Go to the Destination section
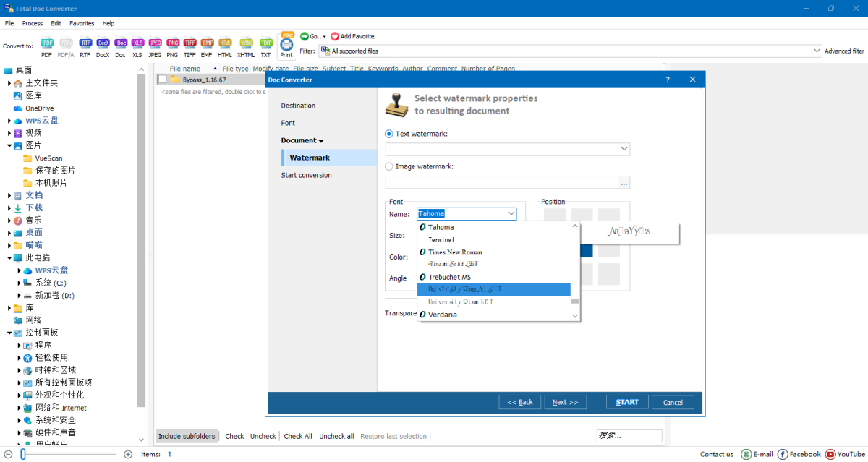This screenshot has height=462, width=868. [298, 106]
